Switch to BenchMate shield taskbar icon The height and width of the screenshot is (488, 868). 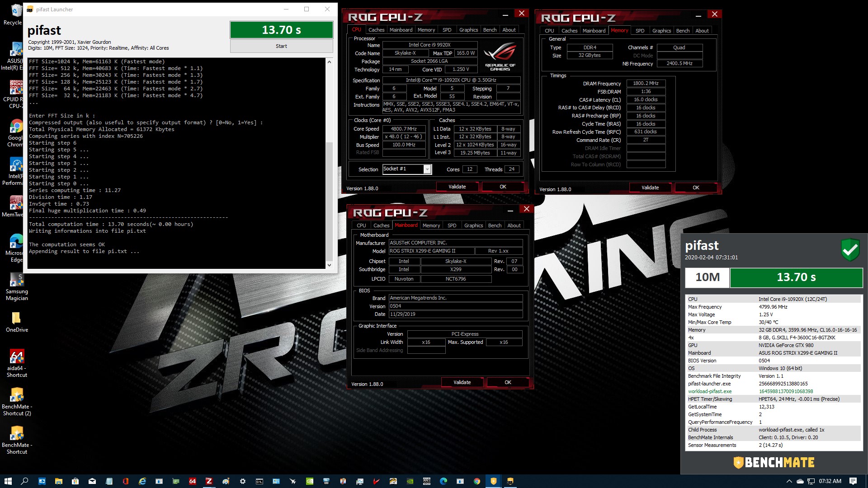click(493, 481)
